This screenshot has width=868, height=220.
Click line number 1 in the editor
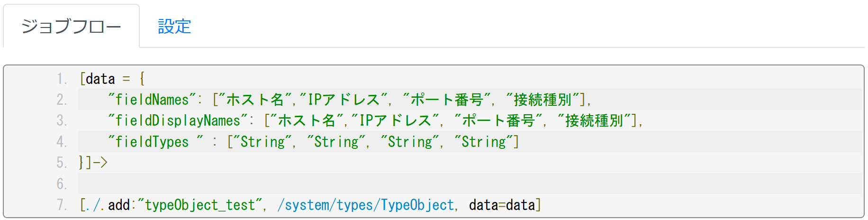pyautogui.click(x=62, y=79)
